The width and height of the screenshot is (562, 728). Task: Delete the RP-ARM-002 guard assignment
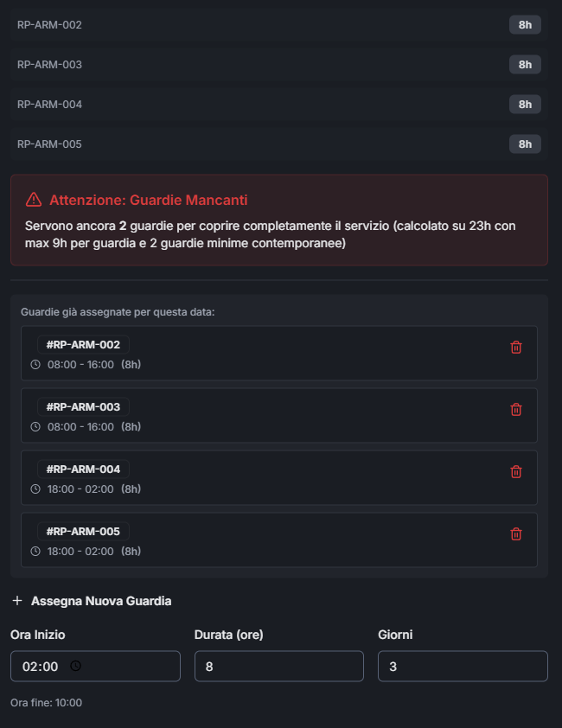(516, 348)
